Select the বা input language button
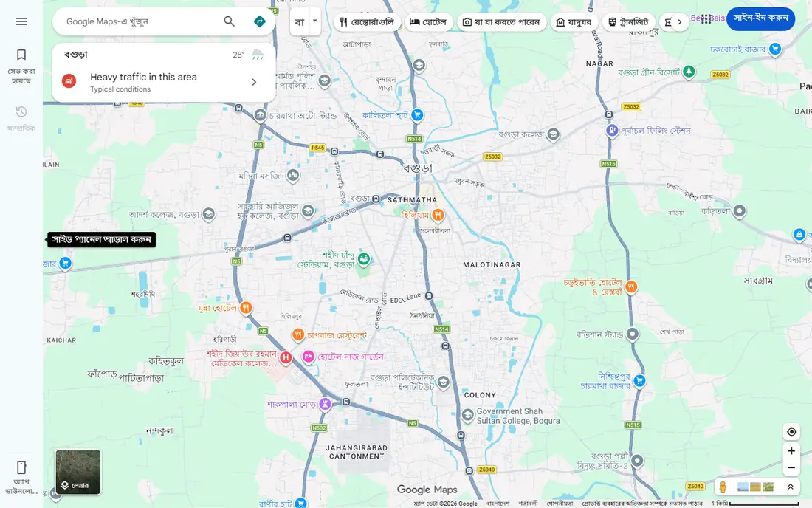This screenshot has height=508, width=812. [x=299, y=21]
